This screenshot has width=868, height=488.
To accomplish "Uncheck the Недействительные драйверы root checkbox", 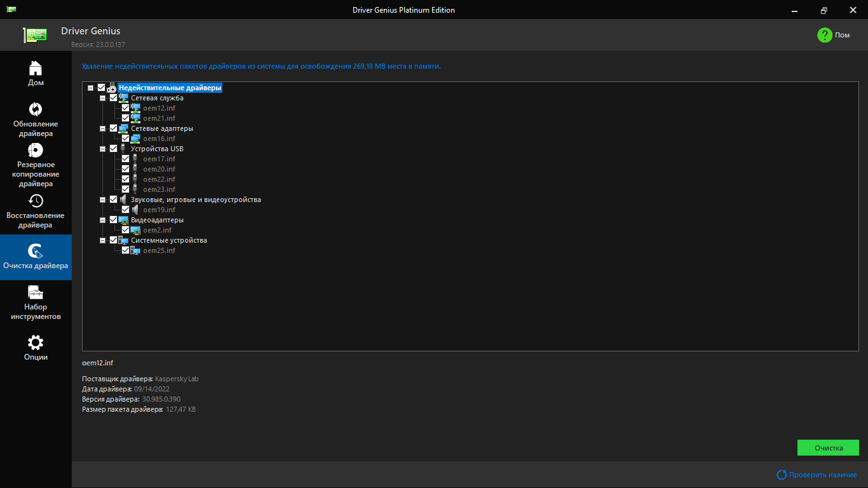I will tap(101, 88).
